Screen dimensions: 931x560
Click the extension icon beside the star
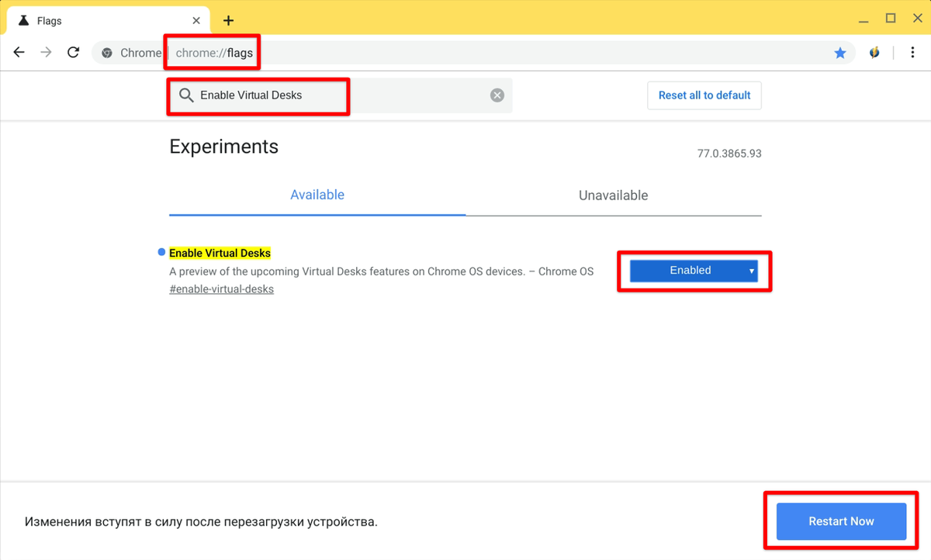pos(875,53)
